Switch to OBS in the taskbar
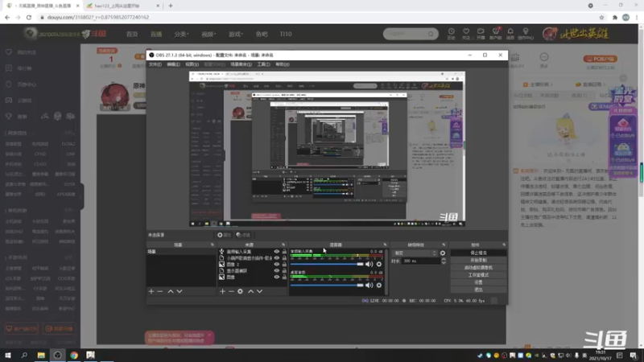The image size is (644, 362). (57, 355)
